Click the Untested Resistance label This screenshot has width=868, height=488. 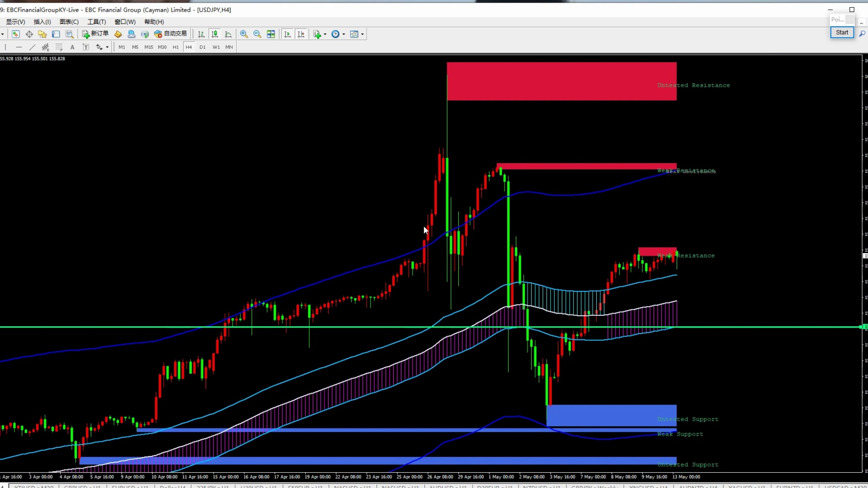click(x=693, y=85)
